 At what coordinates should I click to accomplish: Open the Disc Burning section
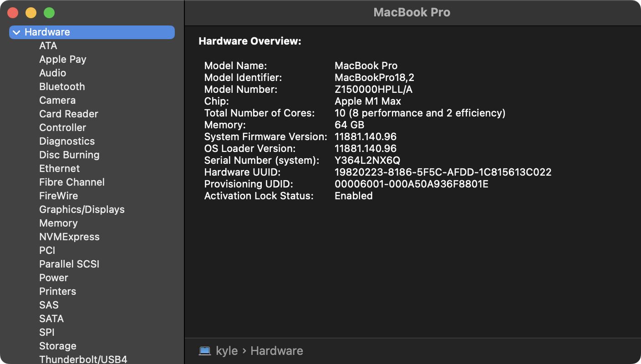69,155
